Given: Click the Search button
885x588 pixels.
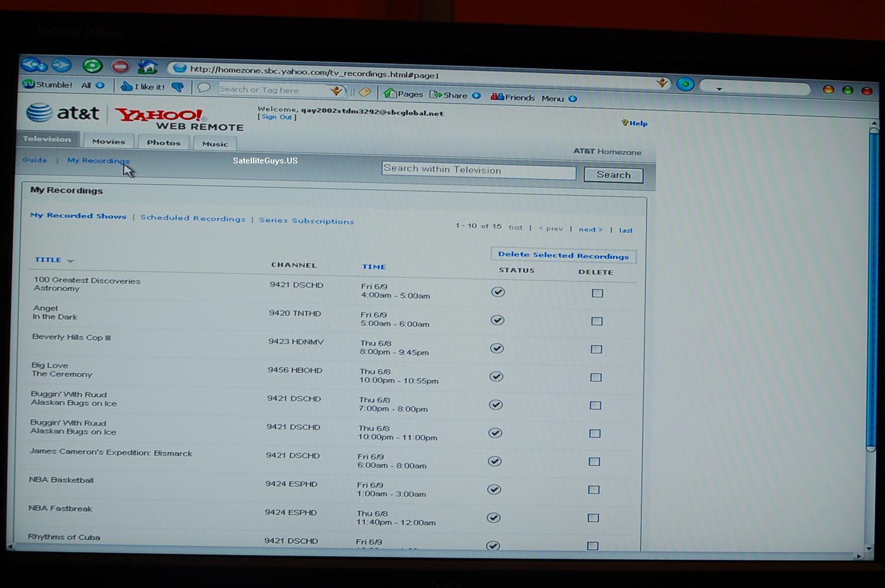Looking at the screenshot, I should [x=613, y=175].
